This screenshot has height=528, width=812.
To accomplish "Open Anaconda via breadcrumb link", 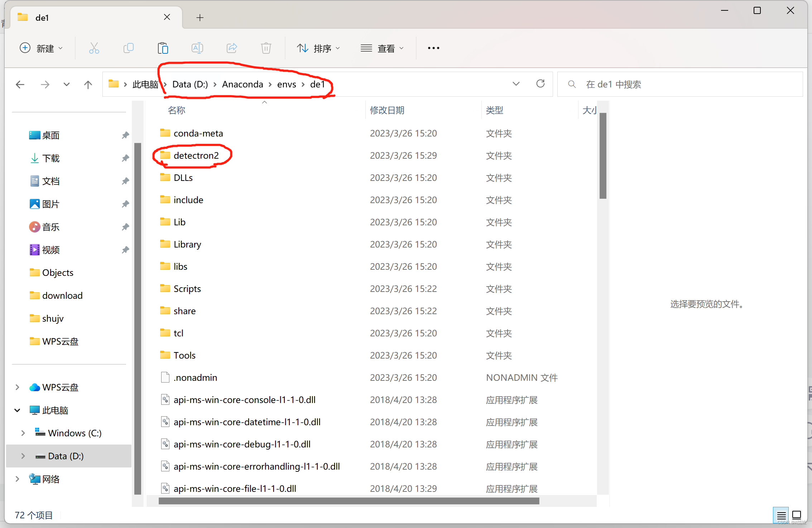I will tap(242, 84).
